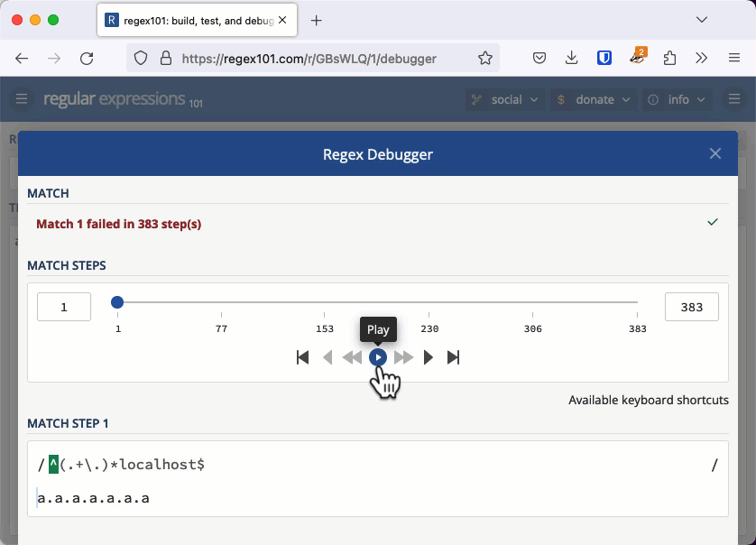View the available keyboard shortcuts
The width and height of the screenshot is (756, 545).
click(x=649, y=400)
